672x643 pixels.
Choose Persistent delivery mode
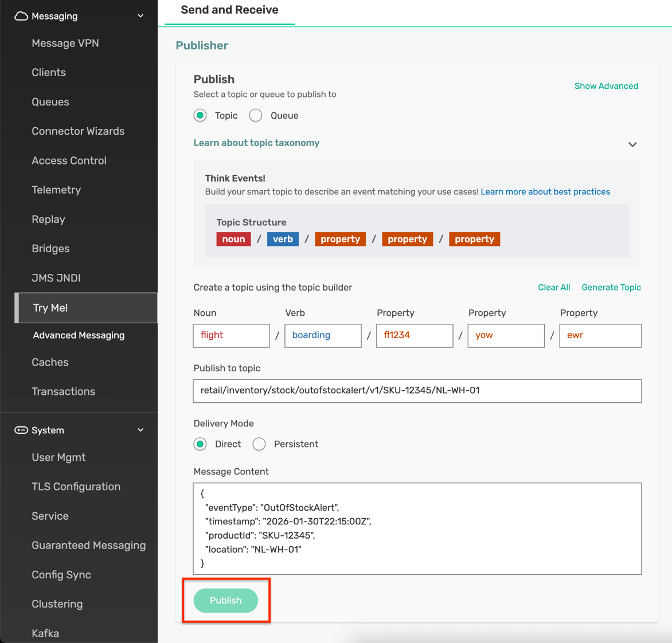tap(259, 444)
